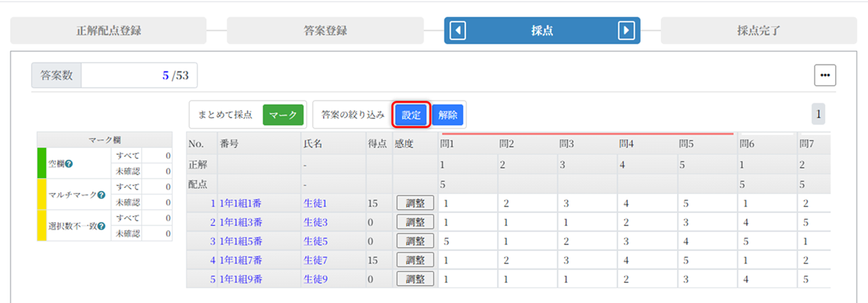This screenshot has height=303, width=868.
Task: Click 空欄 すべて row
Action: [142, 155]
